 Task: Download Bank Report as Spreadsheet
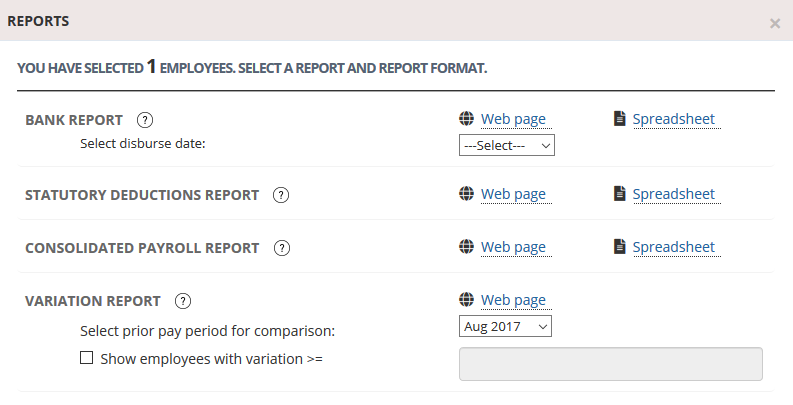673,120
